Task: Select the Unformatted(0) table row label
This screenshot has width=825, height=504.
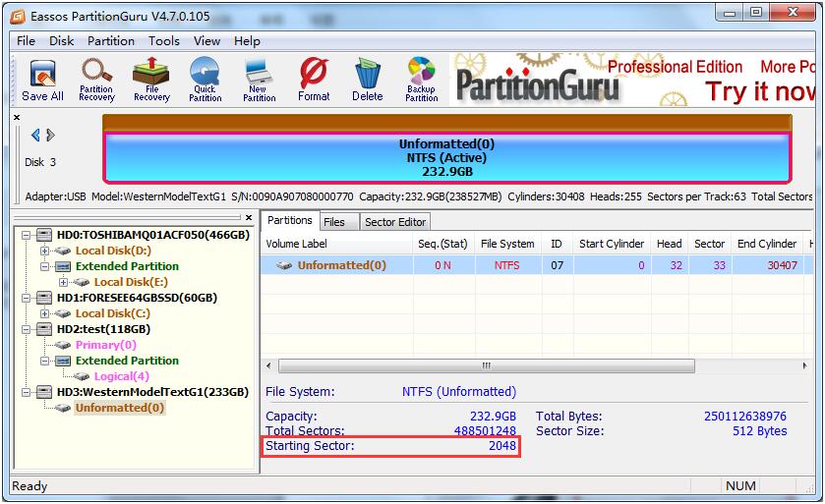Action: point(341,265)
